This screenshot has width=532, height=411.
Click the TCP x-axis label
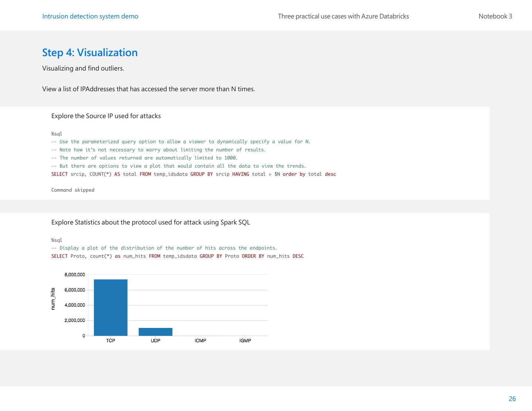pos(110,340)
